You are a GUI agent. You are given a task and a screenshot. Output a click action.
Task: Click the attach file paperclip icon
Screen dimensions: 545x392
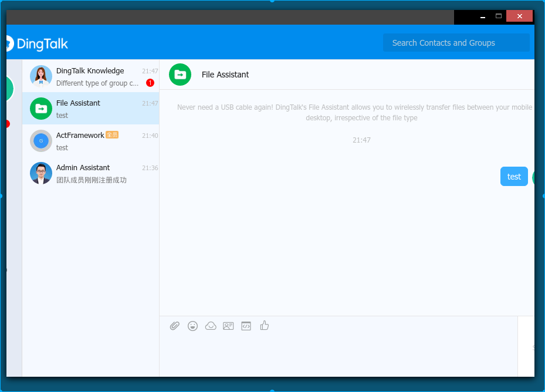[174, 326]
